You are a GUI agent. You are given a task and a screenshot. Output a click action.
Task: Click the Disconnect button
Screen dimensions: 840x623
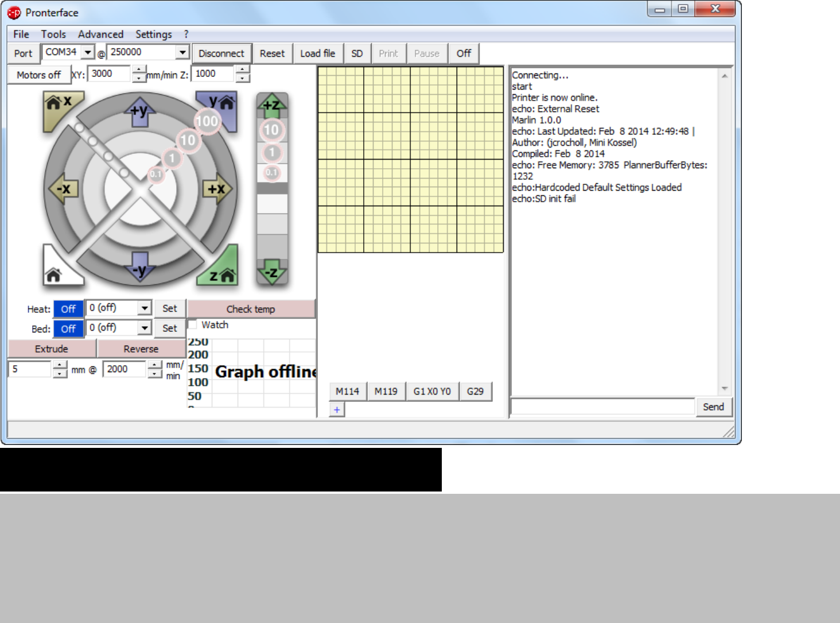[x=221, y=53]
